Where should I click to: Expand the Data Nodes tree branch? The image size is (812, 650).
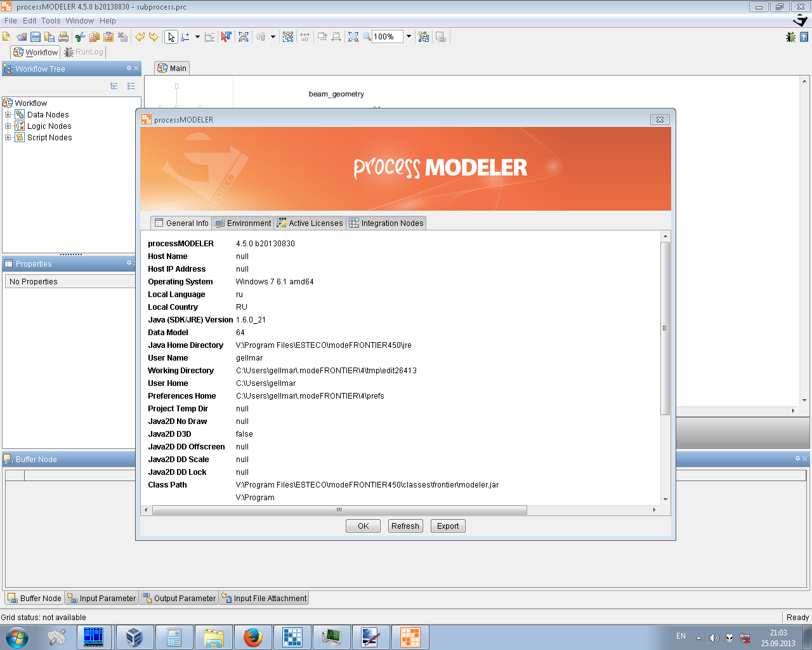tap(8, 115)
